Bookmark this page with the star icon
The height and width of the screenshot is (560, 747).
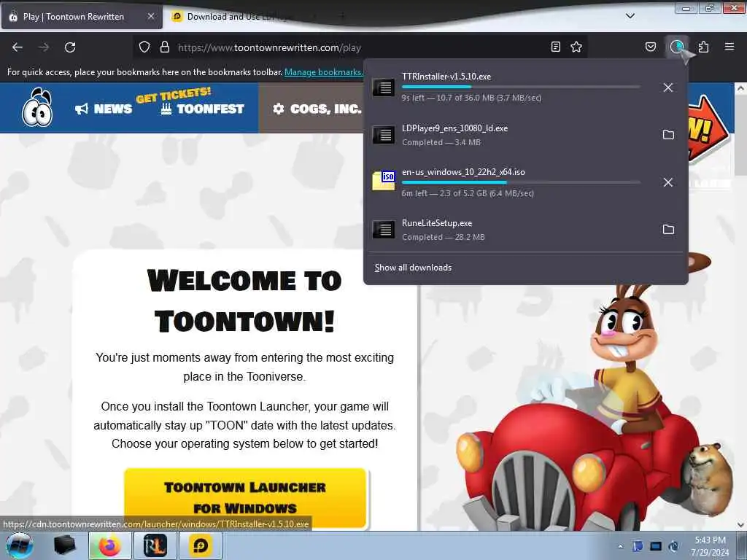(x=576, y=47)
